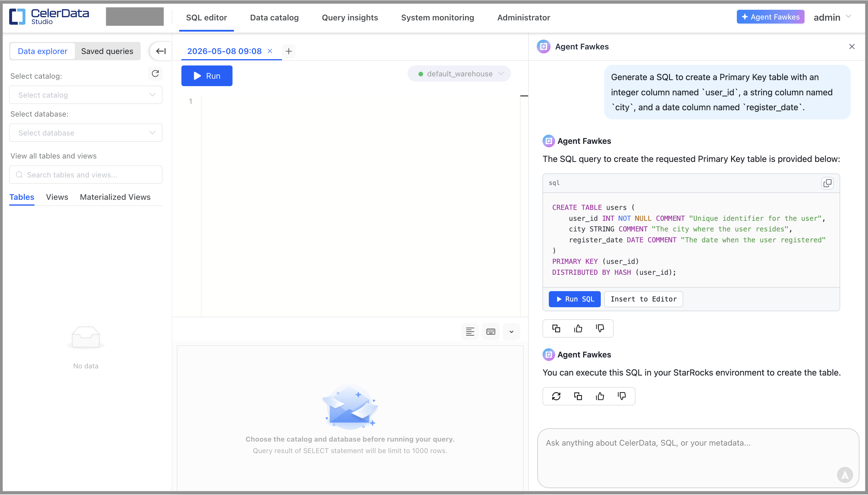The height and width of the screenshot is (495, 868).
Task: Click the user prompt message bubble
Action: click(727, 92)
